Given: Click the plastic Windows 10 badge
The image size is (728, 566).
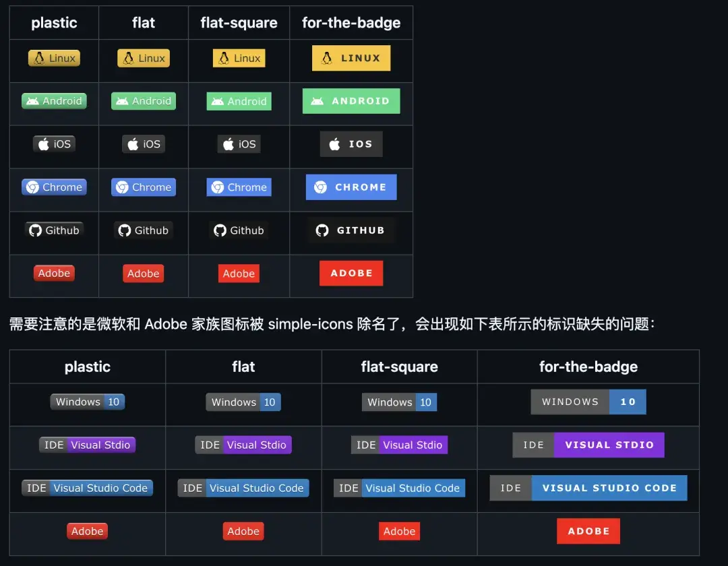Looking at the screenshot, I should pos(87,402).
